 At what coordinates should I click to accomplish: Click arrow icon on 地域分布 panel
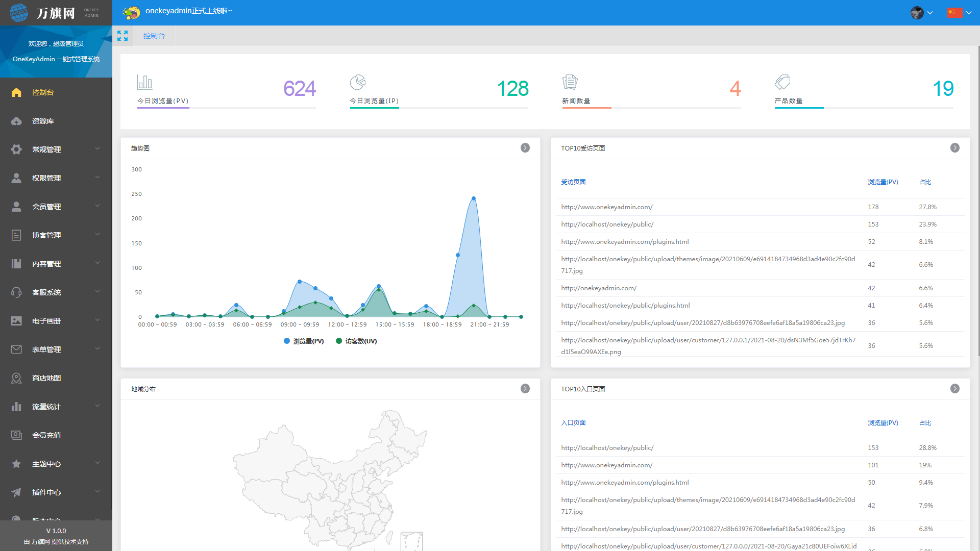click(525, 389)
